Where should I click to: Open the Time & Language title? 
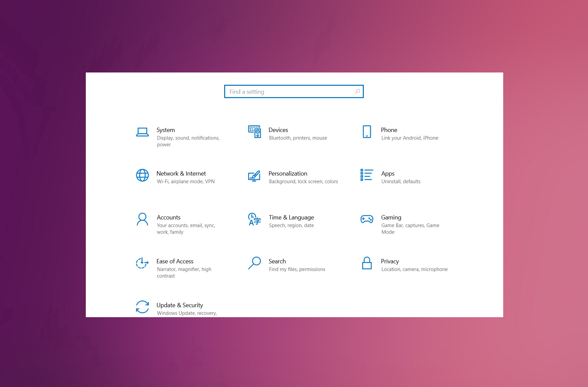pyautogui.click(x=291, y=217)
